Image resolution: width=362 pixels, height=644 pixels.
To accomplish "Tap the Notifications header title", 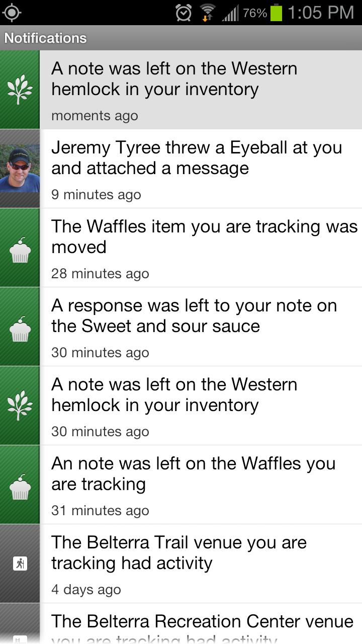I will tap(45, 38).
